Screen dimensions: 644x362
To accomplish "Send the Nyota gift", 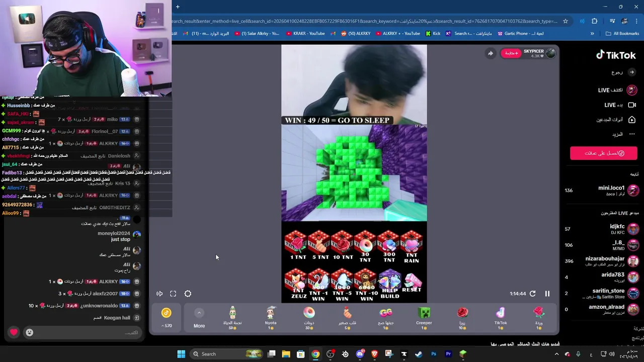I will click(271, 318).
